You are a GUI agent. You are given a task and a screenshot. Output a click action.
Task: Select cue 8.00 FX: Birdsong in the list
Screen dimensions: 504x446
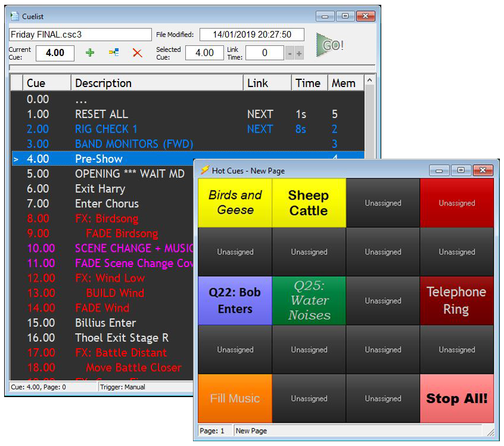coord(107,218)
